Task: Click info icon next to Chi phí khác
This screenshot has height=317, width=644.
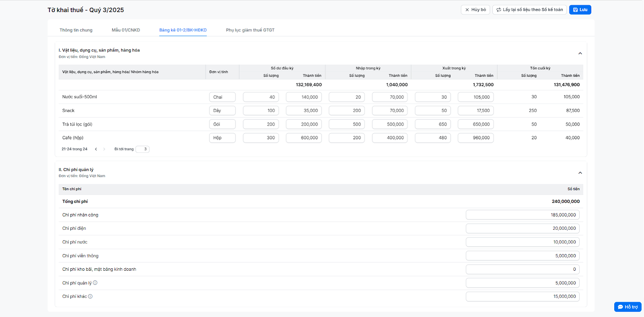Action: click(90, 296)
